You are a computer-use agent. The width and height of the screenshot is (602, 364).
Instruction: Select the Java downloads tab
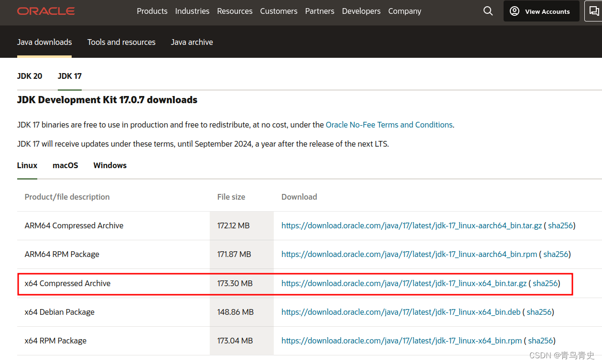pos(44,42)
